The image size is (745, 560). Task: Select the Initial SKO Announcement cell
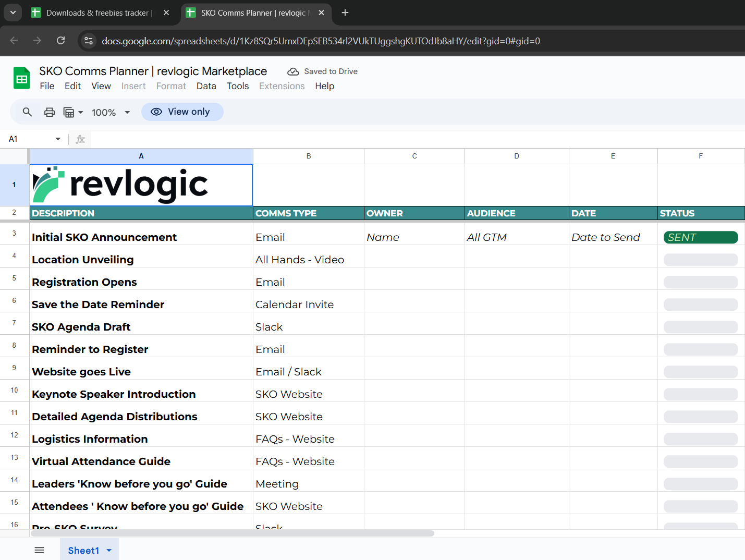(141, 234)
